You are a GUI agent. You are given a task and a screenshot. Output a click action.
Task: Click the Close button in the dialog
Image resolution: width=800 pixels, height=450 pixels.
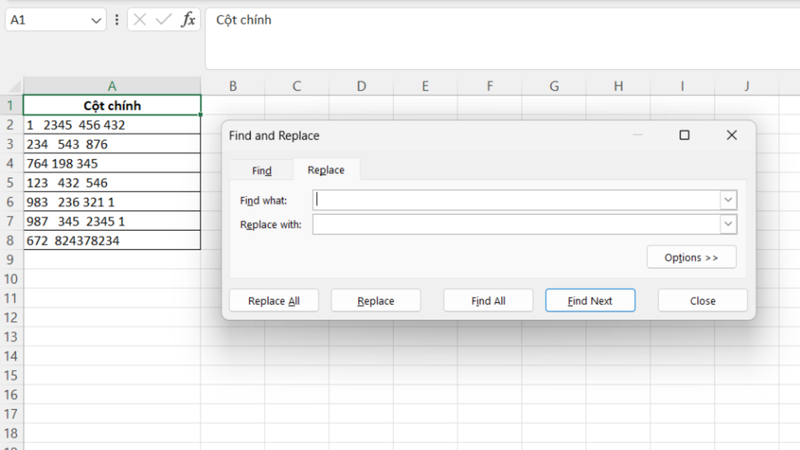(x=702, y=300)
